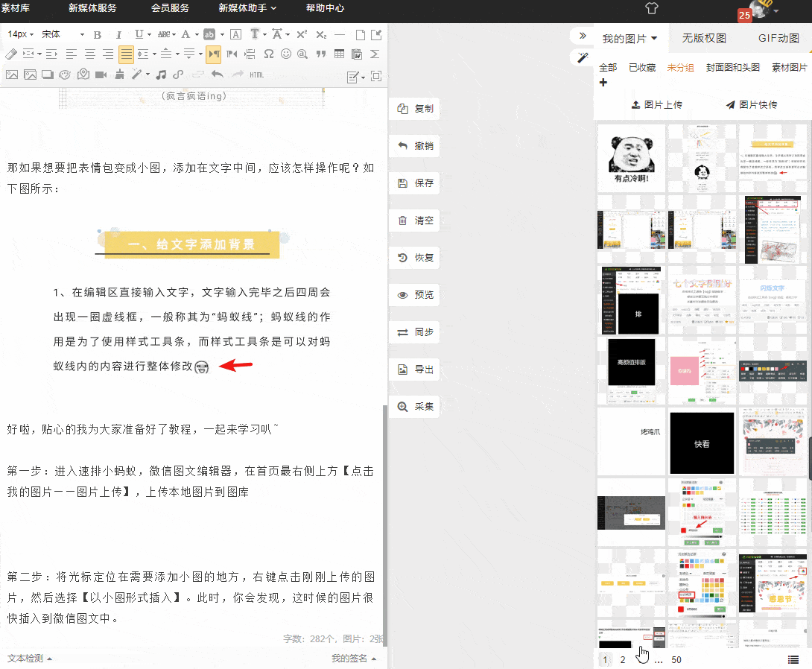Go to page 2 of image results

623,659
